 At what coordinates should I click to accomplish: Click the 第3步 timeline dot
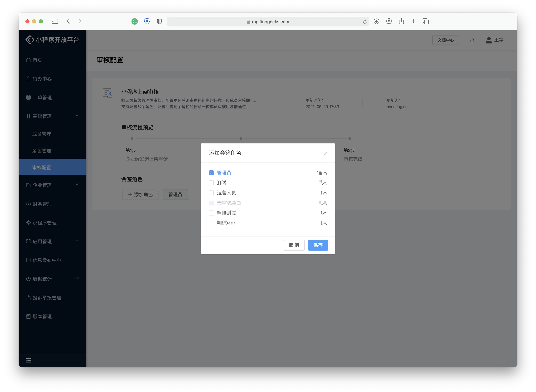(x=350, y=139)
